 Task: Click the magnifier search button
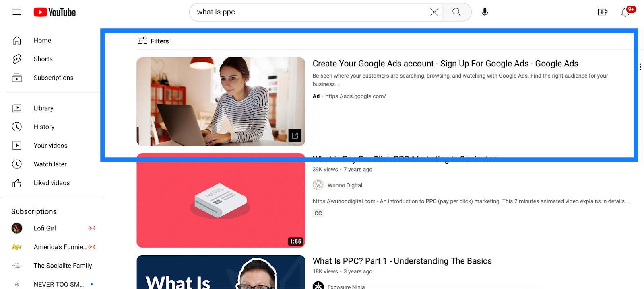pyautogui.click(x=456, y=12)
